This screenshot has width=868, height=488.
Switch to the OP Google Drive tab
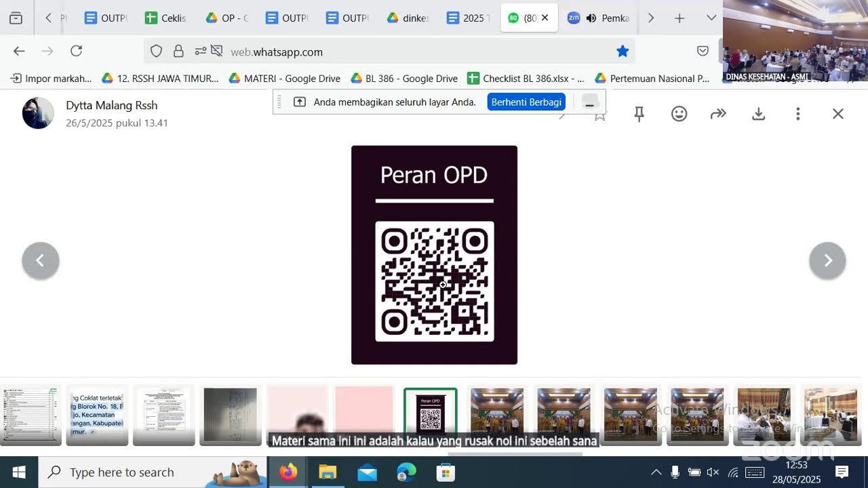[226, 18]
